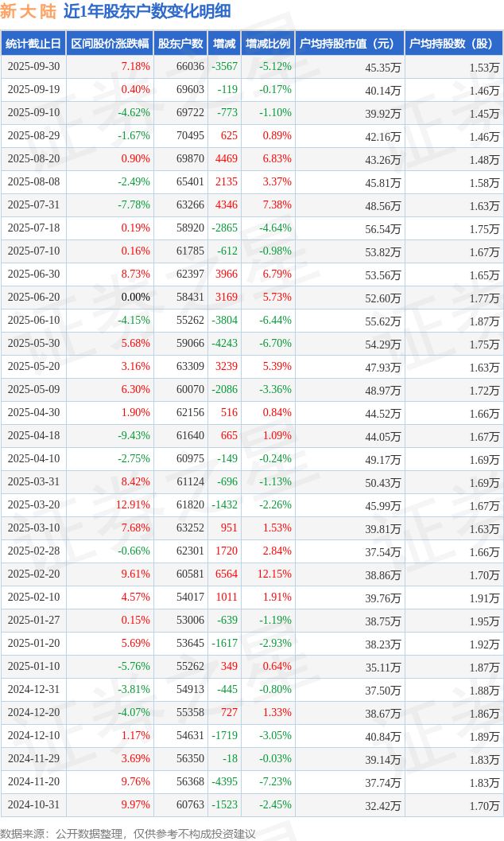Screen dimensions: 504x841
Task: Select the 2025-02-20 date cell
Action: point(33,574)
